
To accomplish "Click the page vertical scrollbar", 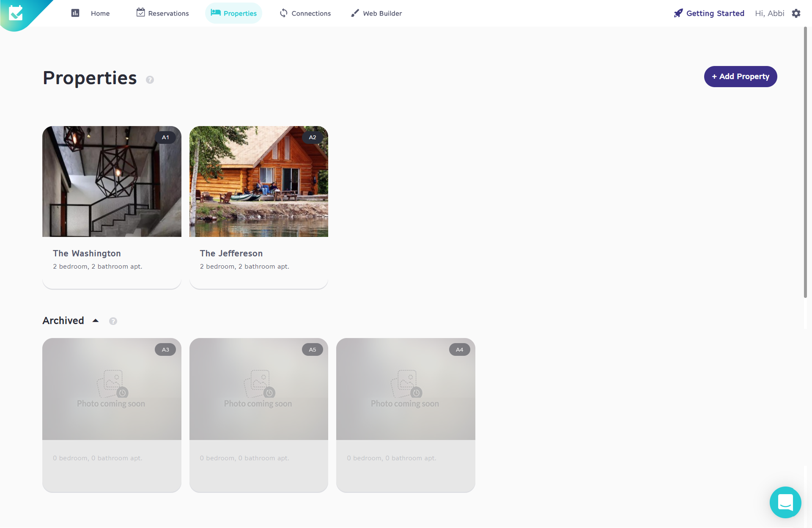I will [805, 162].
